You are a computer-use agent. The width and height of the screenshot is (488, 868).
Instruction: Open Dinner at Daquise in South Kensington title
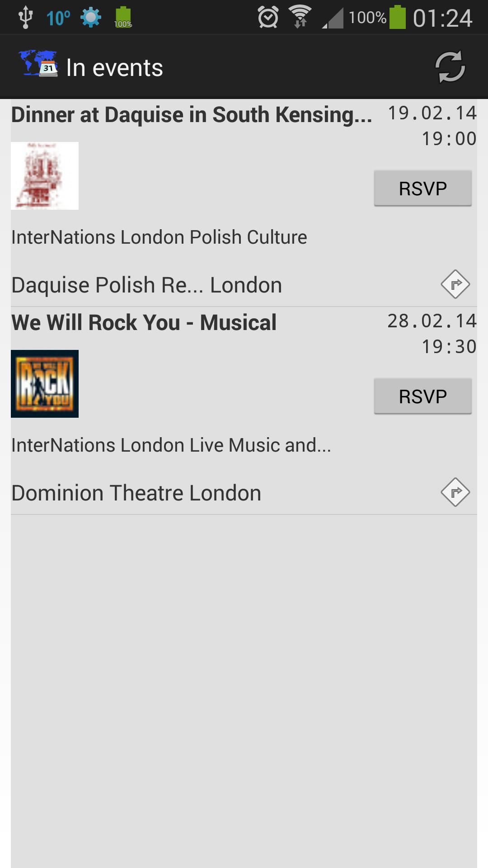click(192, 115)
